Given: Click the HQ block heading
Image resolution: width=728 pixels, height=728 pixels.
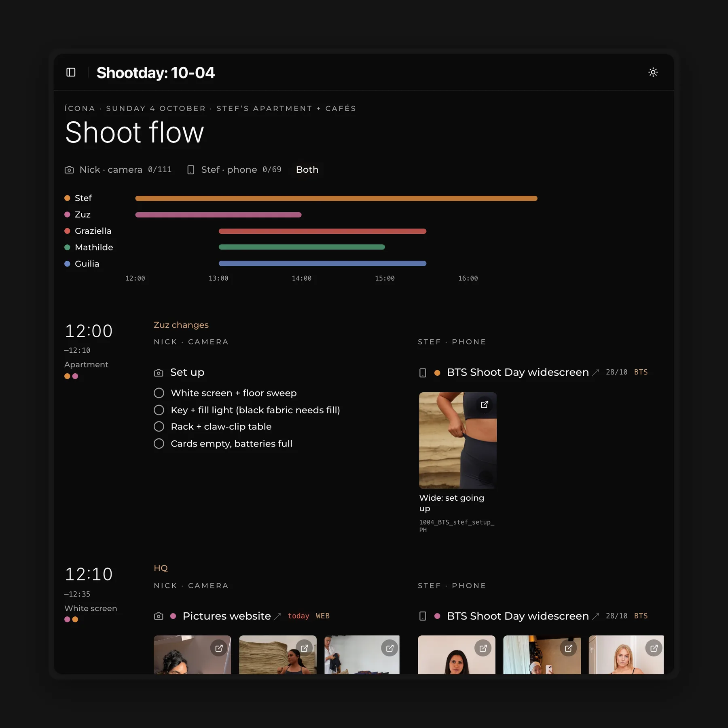Looking at the screenshot, I should pos(161,568).
